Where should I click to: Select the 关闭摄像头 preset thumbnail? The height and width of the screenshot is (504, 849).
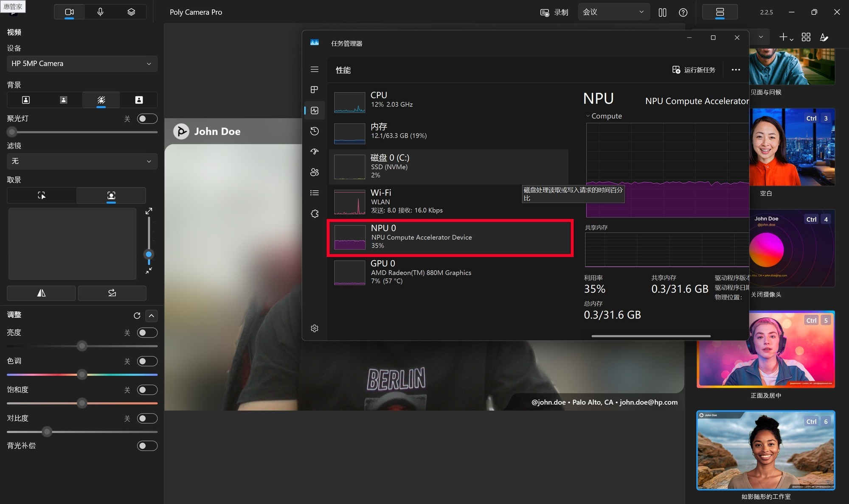(x=792, y=248)
